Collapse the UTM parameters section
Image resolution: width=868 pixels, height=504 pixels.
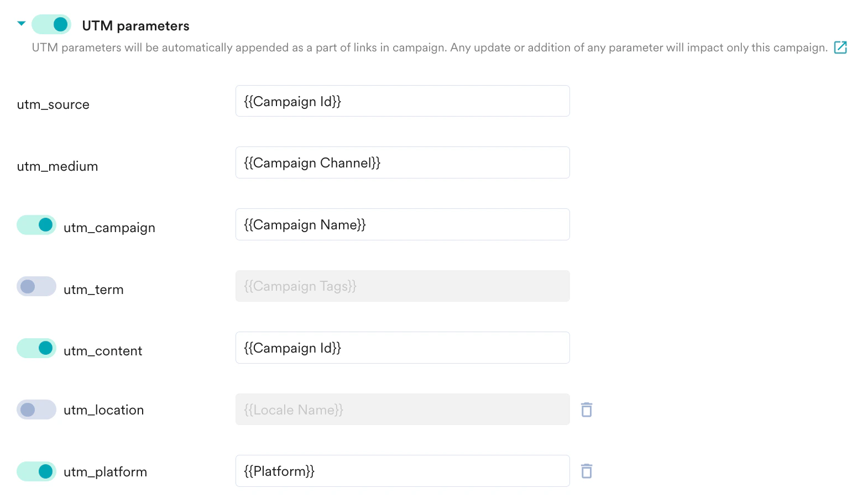(21, 23)
